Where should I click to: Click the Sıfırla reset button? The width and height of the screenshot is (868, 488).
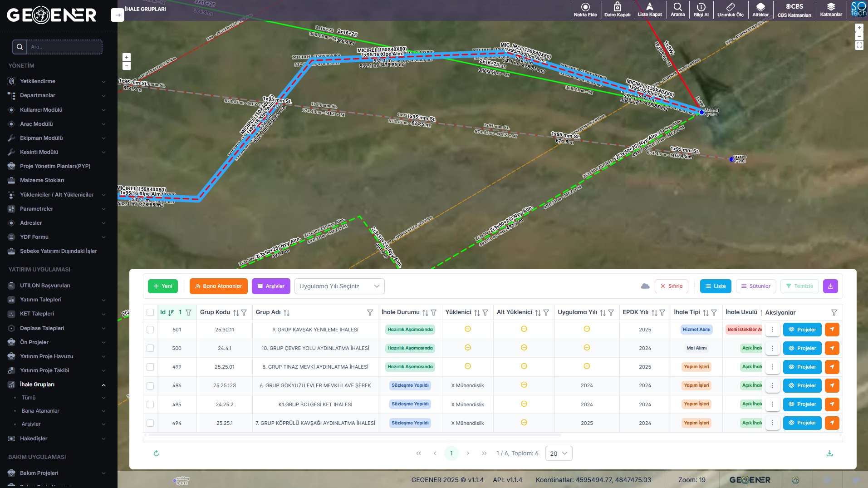coord(671,286)
